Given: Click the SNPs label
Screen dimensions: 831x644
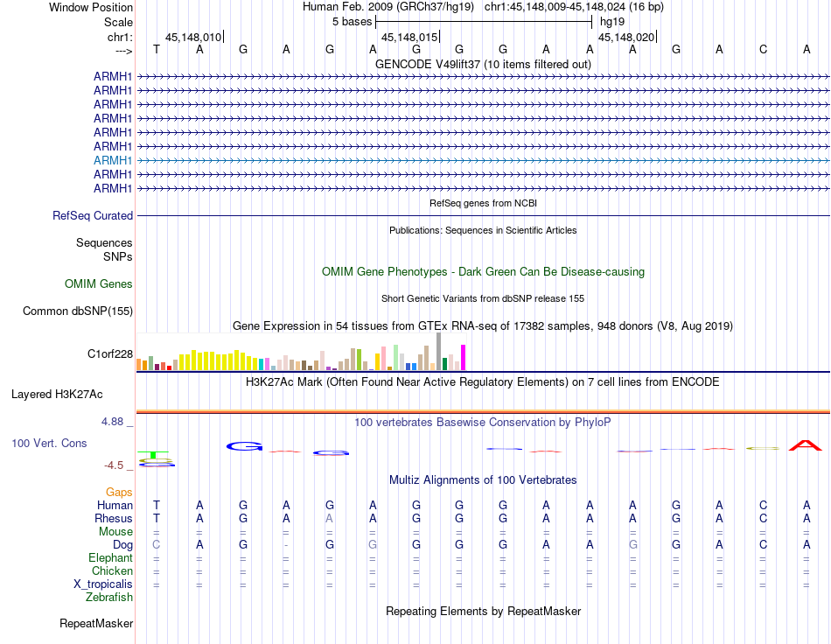Looking at the screenshot, I should 118,256.
